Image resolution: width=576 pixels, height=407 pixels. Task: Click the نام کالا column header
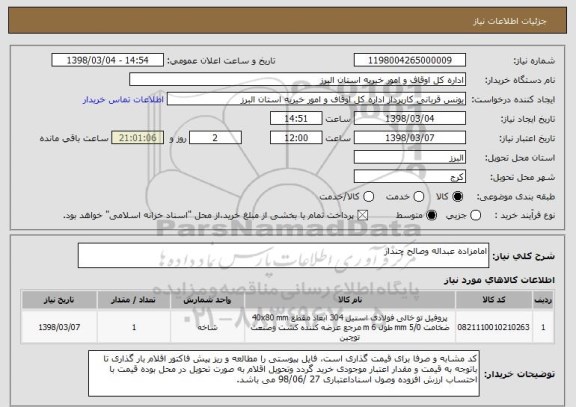(x=350, y=300)
